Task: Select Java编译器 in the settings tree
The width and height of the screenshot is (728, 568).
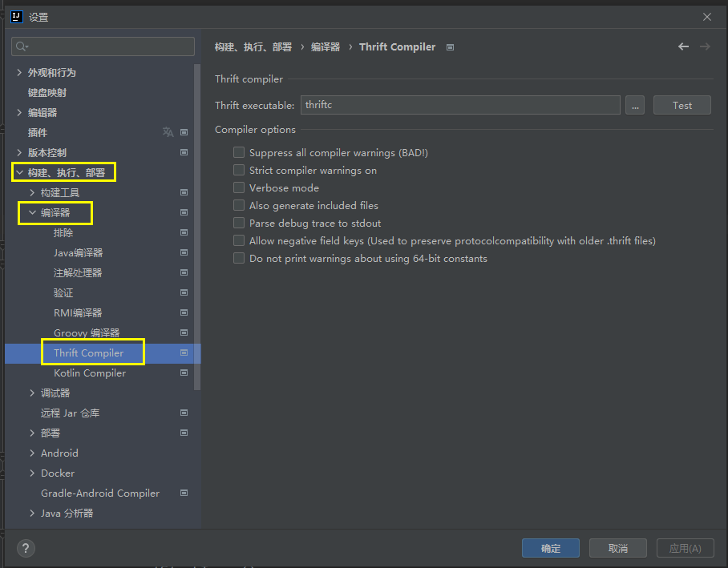Action: pyautogui.click(x=78, y=252)
